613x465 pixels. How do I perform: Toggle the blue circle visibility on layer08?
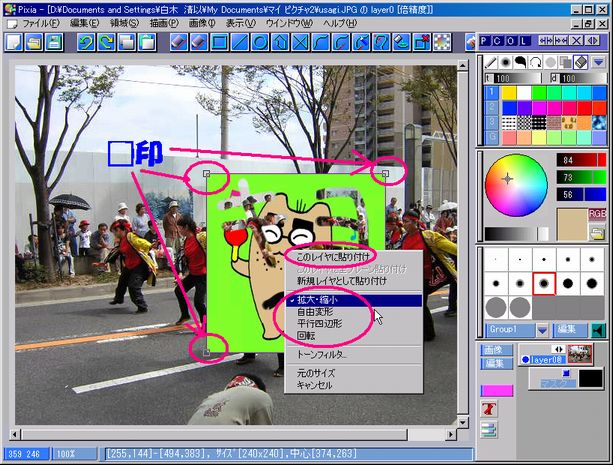[x=525, y=359]
